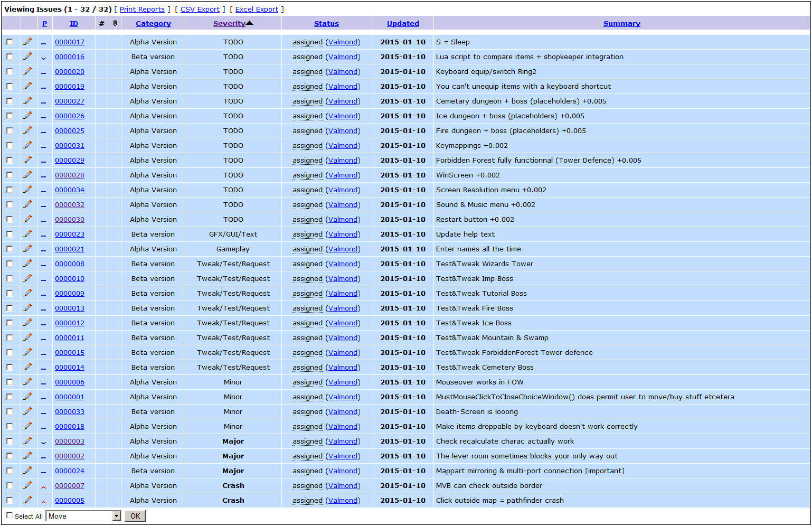Sort issues by Category header

(x=153, y=23)
